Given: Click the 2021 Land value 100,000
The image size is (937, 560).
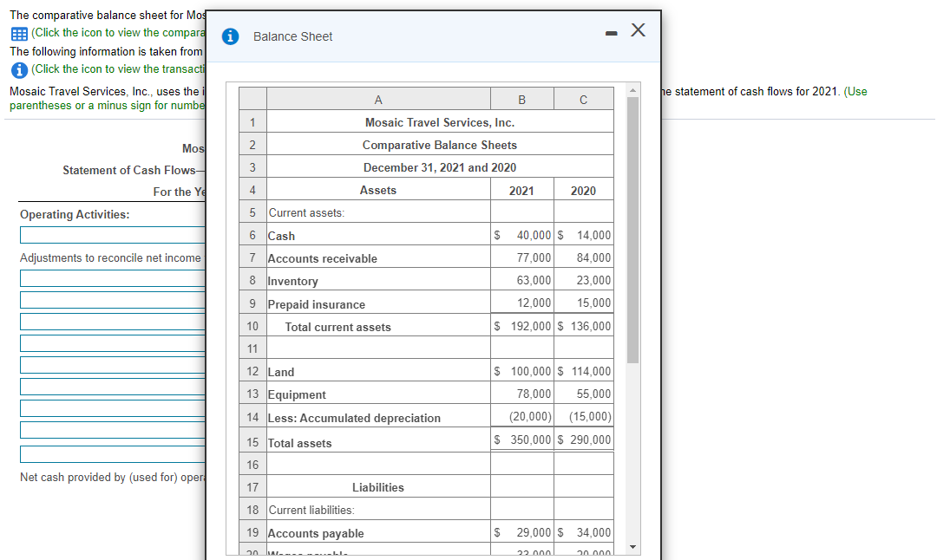Looking at the screenshot, I should tap(531, 371).
